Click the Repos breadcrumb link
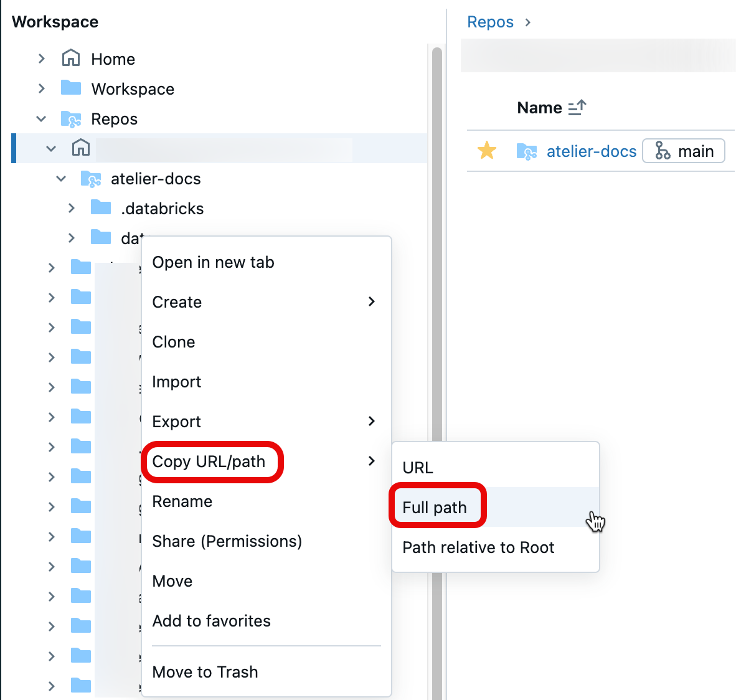 click(490, 22)
